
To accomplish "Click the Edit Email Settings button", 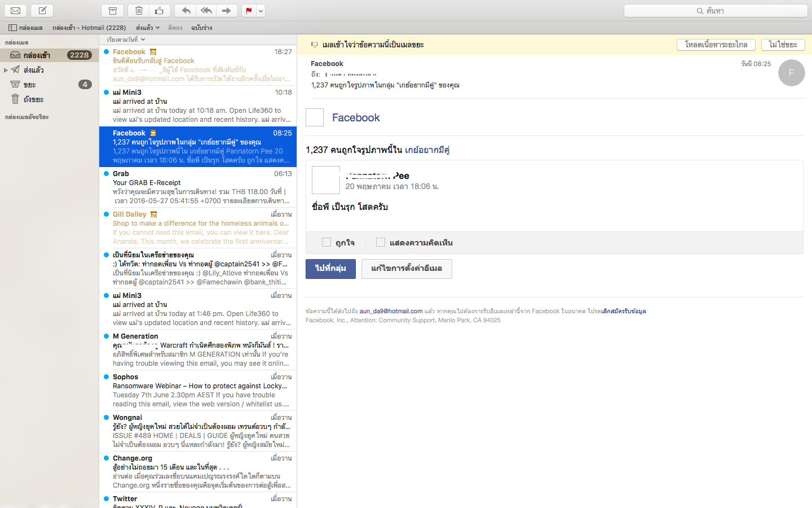I will [x=407, y=269].
